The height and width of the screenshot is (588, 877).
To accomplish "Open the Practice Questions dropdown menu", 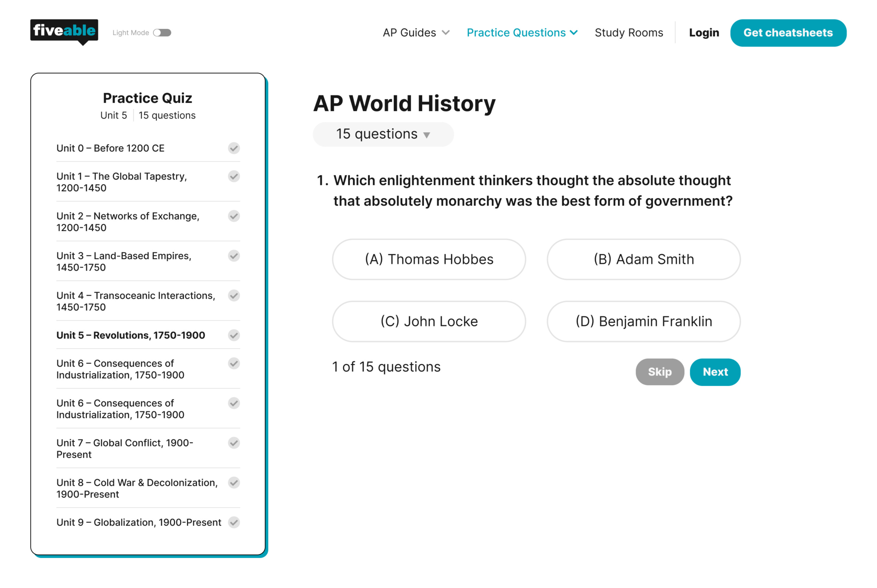I will tap(522, 33).
